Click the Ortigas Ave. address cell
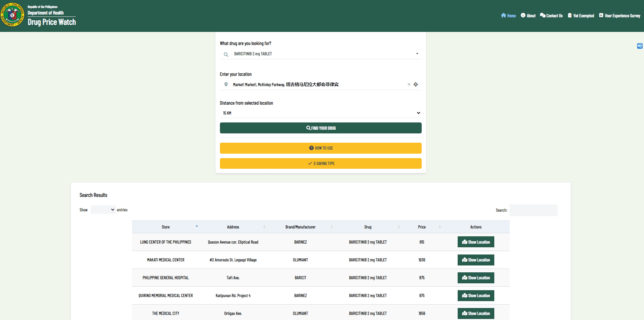644x320 pixels. click(x=233, y=313)
